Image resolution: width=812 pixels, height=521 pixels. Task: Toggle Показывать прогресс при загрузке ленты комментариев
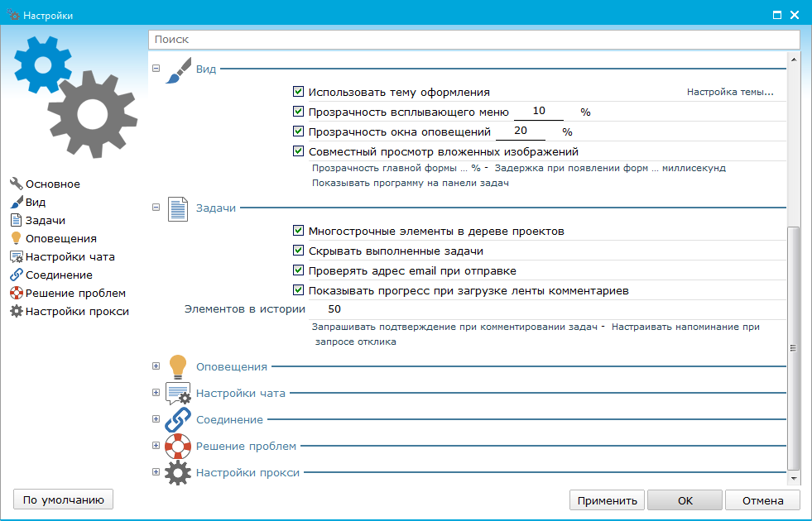tap(298, 289)
